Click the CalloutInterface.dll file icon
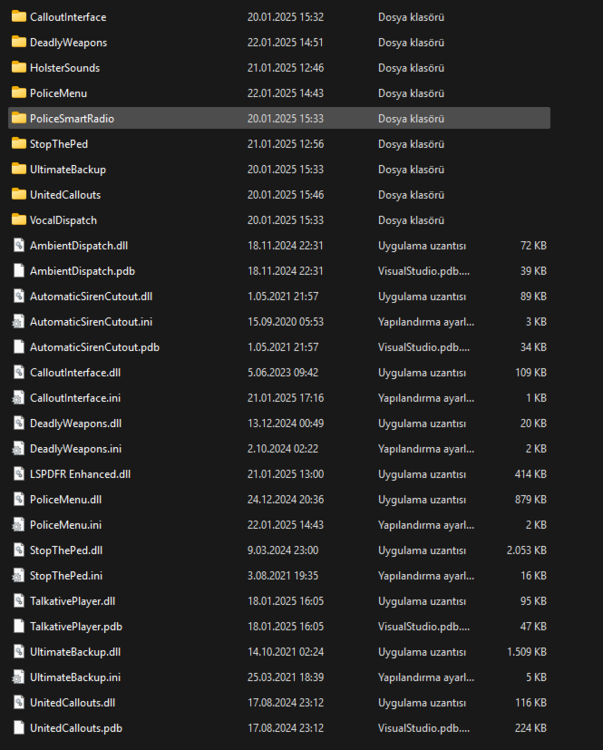 tap(19, 372)
